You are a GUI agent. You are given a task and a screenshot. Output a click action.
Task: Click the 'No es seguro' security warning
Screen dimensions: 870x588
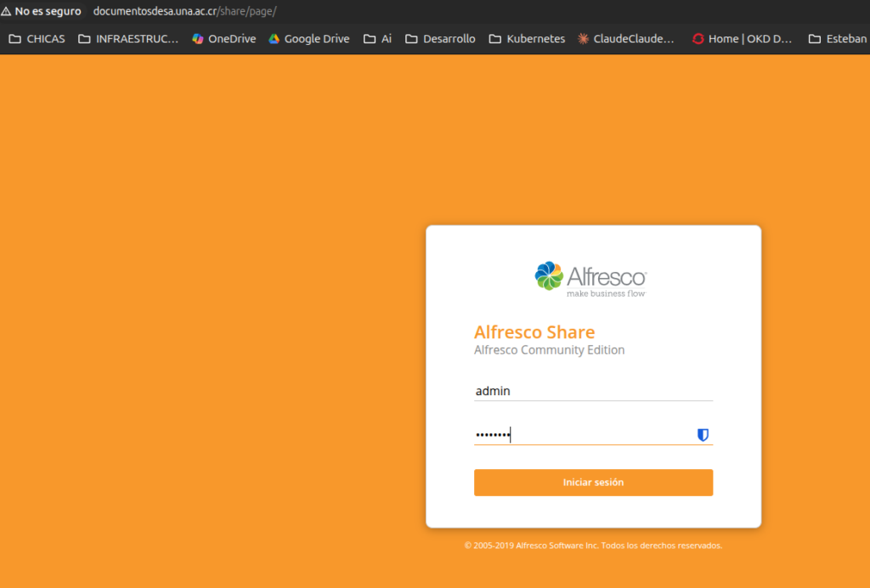[x=41, y=11]
